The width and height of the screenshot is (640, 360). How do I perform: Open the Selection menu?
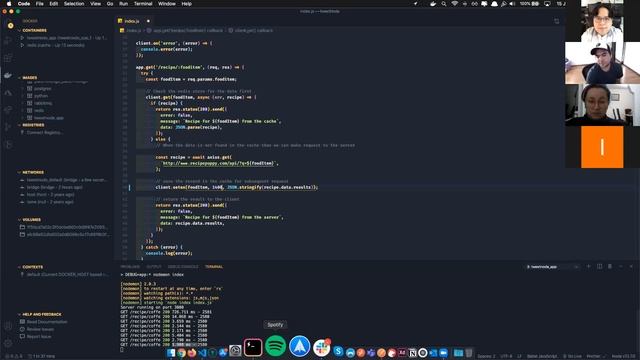(74, 4)
